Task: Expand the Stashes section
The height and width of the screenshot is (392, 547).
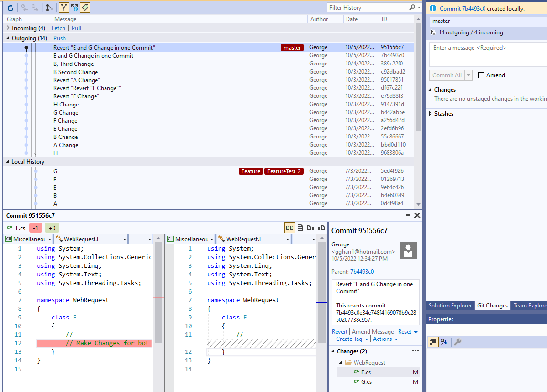Action: (431, 114)
